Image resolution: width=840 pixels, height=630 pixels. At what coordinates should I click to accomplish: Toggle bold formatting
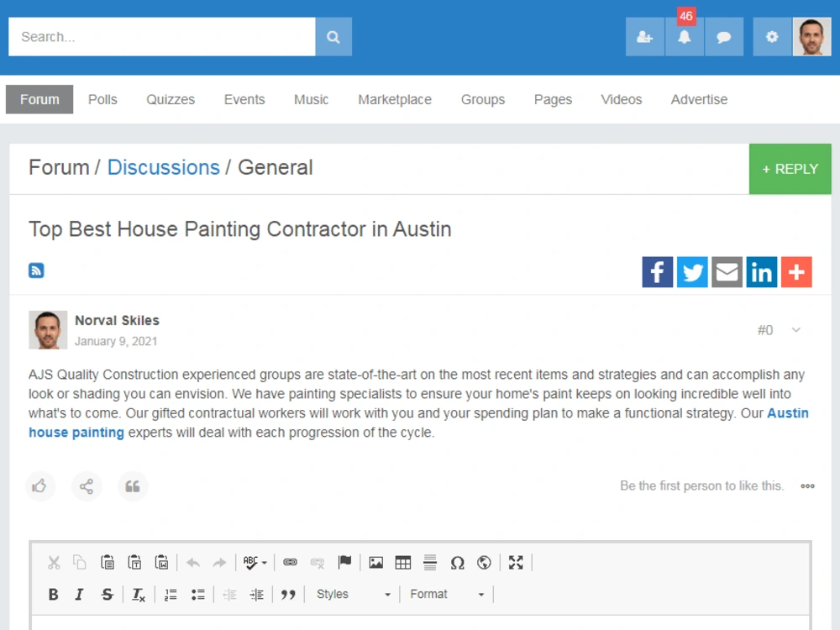click(53, 594)
